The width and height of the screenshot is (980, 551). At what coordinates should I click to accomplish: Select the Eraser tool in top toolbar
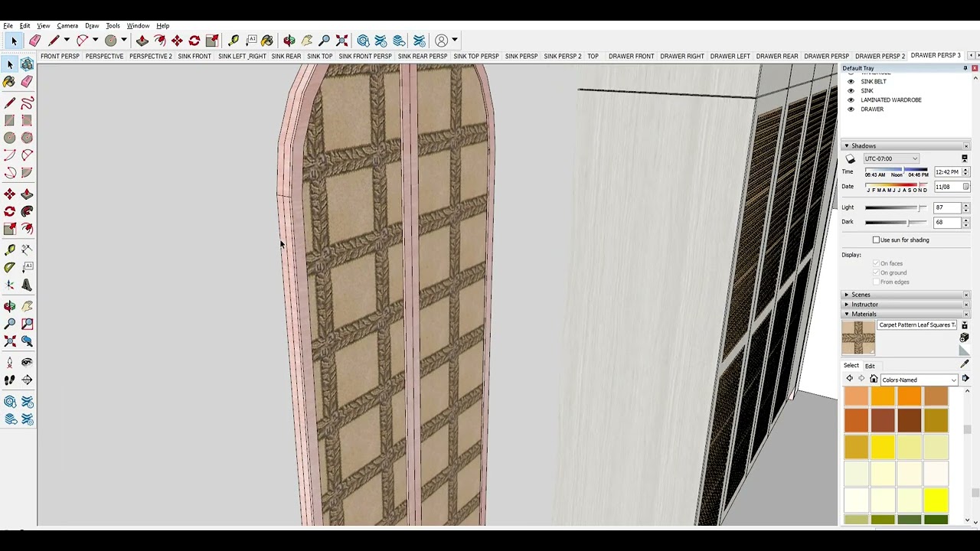(x=35, y=41)
